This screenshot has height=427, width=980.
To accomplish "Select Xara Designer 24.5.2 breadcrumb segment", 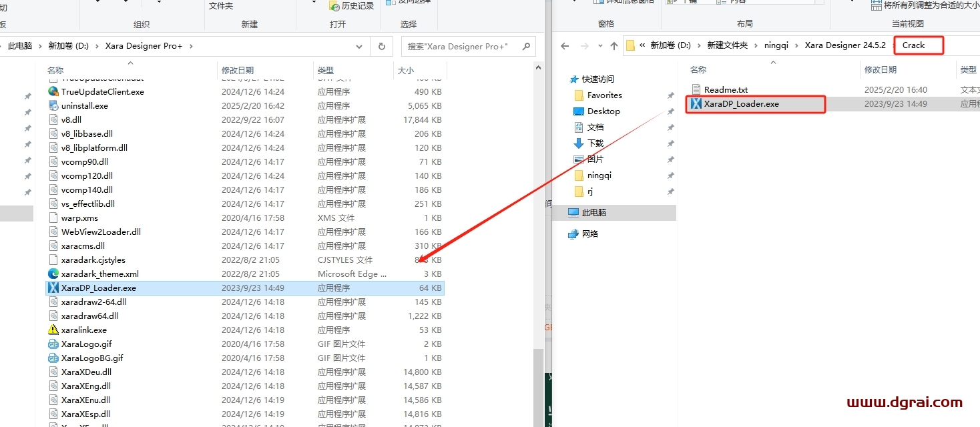I will (845, 45).
